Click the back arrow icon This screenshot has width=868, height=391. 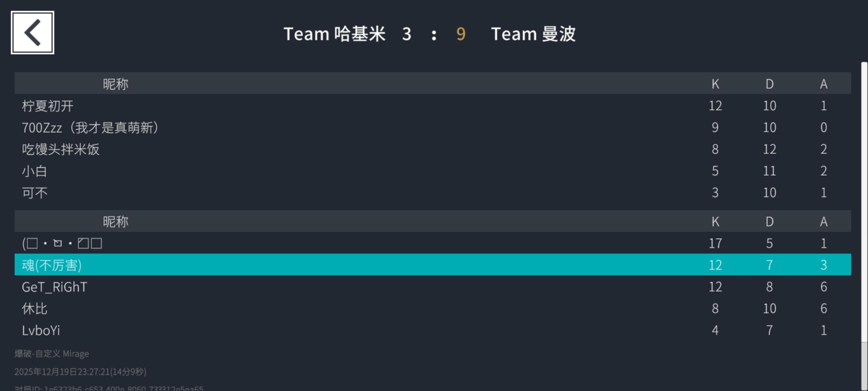pyautogui.click(x=33, y=33)
